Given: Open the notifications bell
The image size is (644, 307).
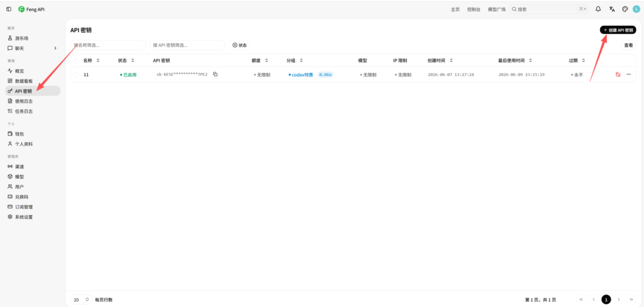Looking at the screenshot, I should click(x=598, y=9).
